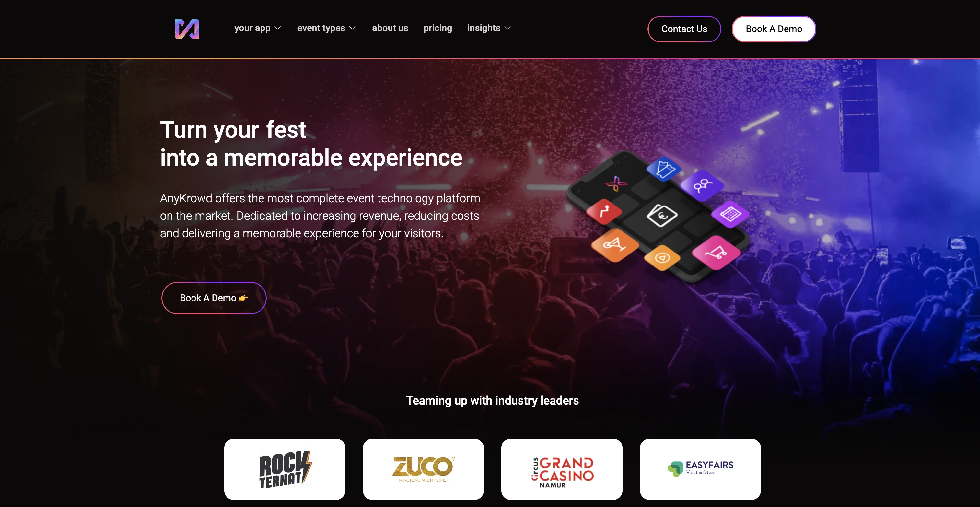980x507 pixels.
Task: Click the Contact Us button
Action: (x=684, y=29)
